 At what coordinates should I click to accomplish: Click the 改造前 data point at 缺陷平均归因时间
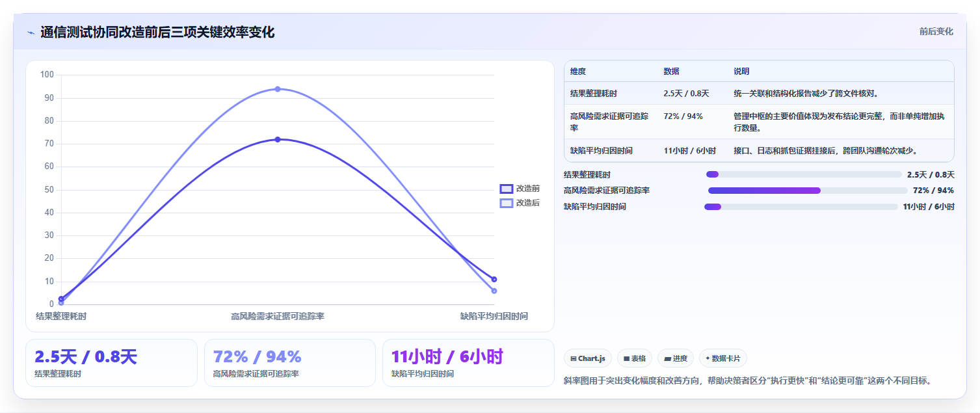click(x=494, y=279)
